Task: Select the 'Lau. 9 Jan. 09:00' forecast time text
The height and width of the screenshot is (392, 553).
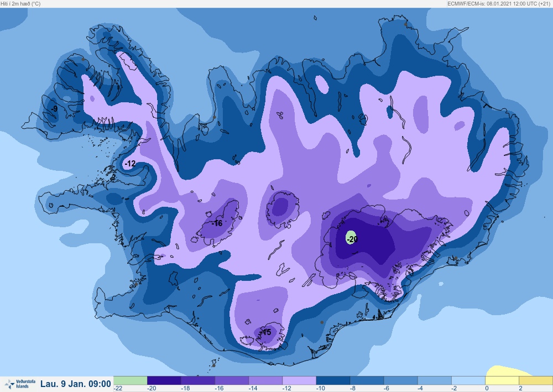Action: pyautogui.click(x=75, y=384)
